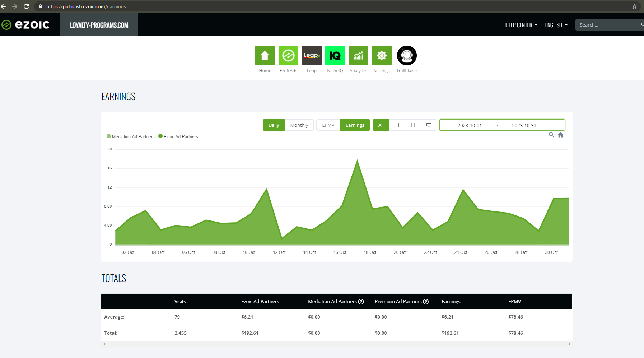Screen dimensions: 644x358
Task: Open start date 2023-10-01 picker
Action: click(x=470, y=125)
